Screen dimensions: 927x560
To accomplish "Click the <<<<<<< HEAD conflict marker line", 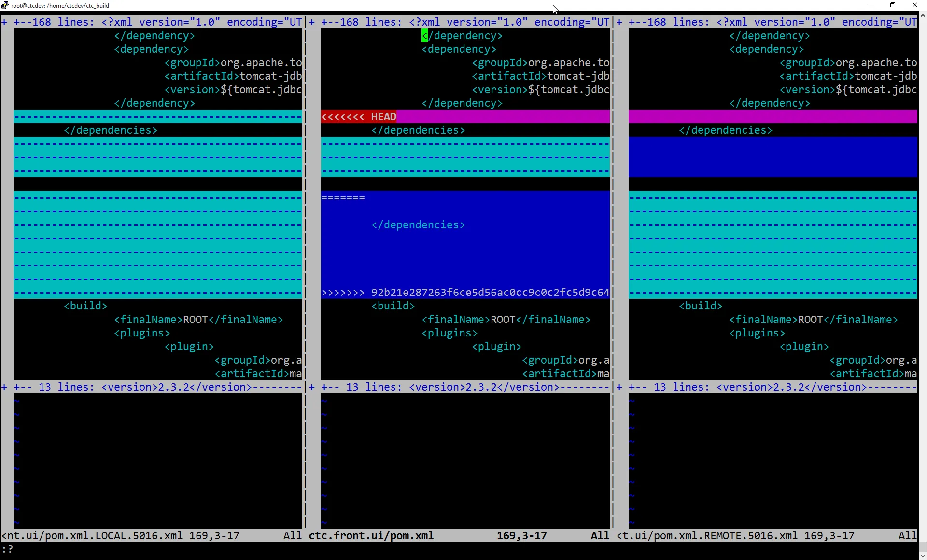I will click(x=359, y=117).
